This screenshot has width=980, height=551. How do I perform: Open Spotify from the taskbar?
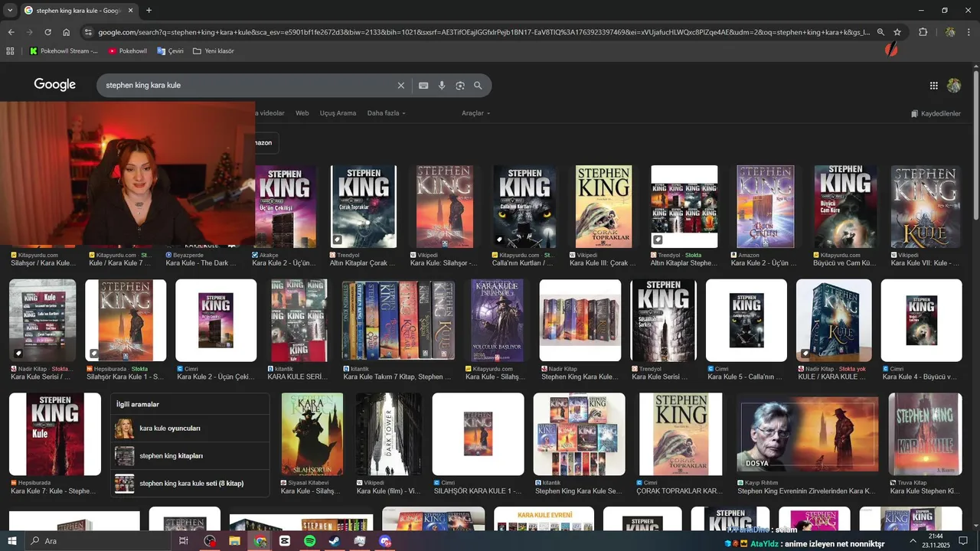click(310, 541)
